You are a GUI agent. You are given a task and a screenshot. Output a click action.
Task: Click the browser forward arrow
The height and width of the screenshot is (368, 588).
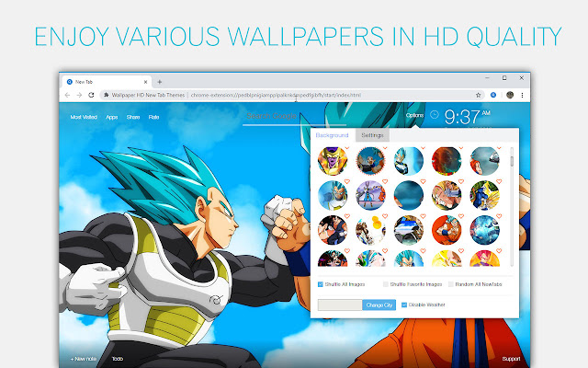[x=79, y=95]
